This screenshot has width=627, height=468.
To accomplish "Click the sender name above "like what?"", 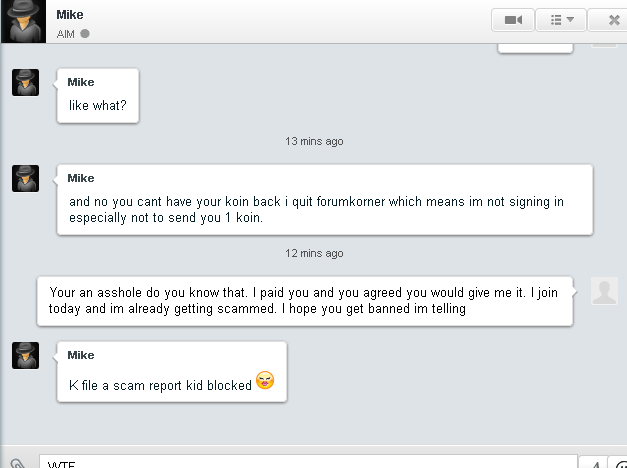I will click(81, 82).
